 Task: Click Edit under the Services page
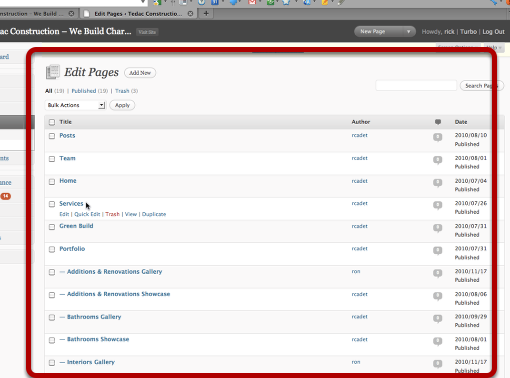pyautogui.click(x=64, y=214)
